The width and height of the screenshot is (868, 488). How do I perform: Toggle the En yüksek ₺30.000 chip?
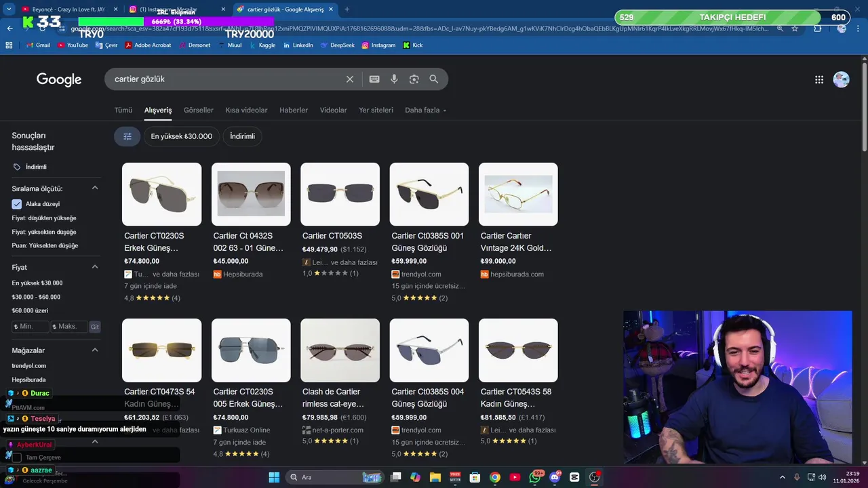point(181,136)
